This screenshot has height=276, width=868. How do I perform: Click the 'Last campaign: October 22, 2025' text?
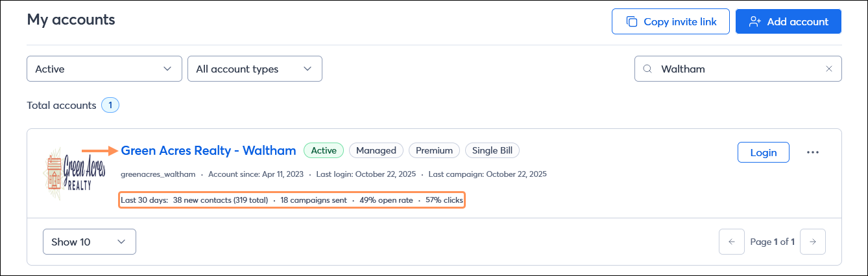click(x=487, y=174)
